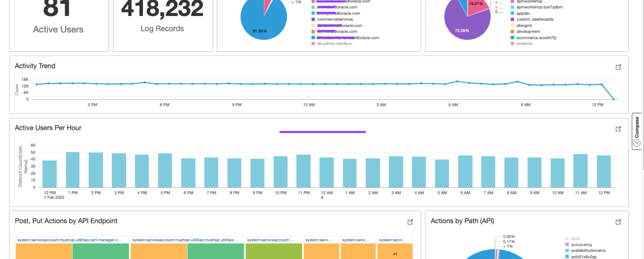Click the 418,232 Log Records tile
The width and height of the screenshot is (644, 259).
(162, 19)
